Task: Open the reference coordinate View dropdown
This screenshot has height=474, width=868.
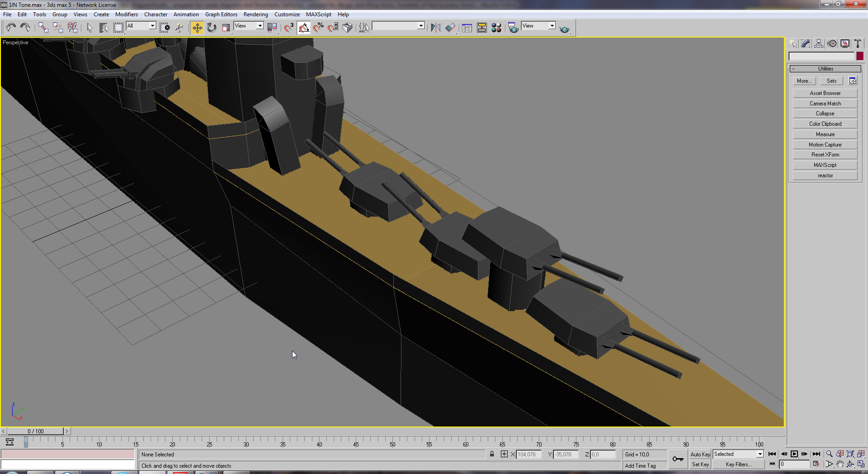Action: (249, 26)
